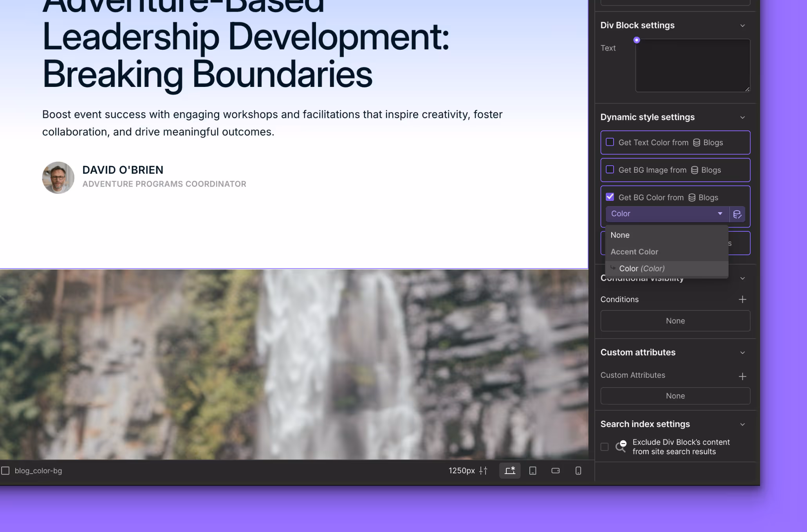The image size is (807, 532).
Task: Add a new visibility condition
Action: coord(742,299)
